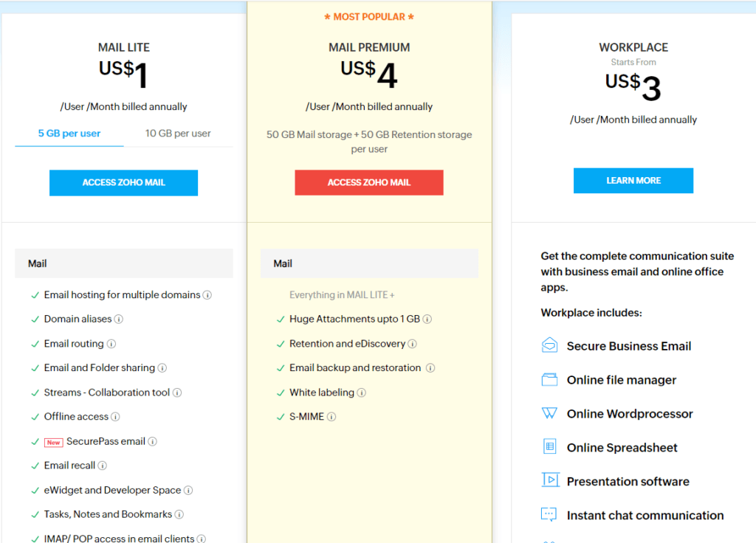Click the Presentation software label
The width and height of the screenshot is (756, 543).
(x=628, y=481)
